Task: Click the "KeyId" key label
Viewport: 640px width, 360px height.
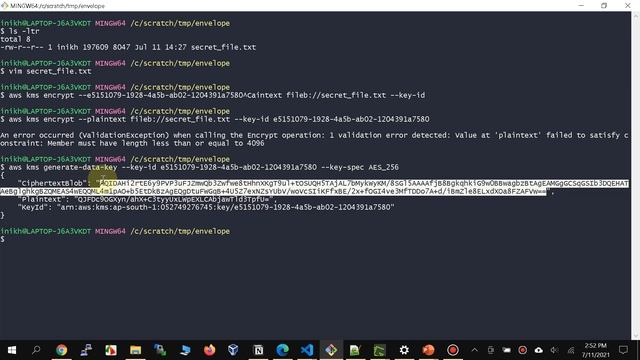Action: coord(35,207)
